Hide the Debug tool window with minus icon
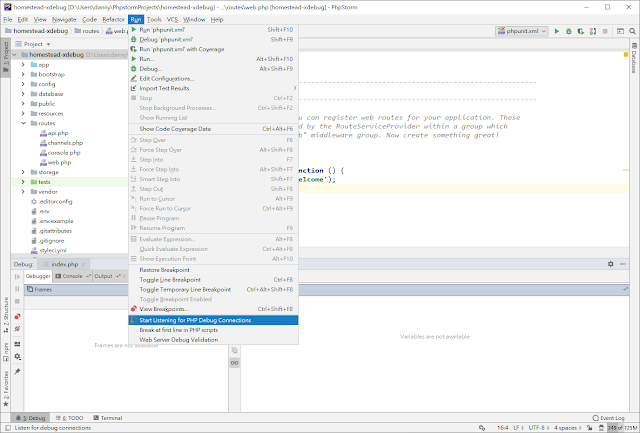 (623, 264)
